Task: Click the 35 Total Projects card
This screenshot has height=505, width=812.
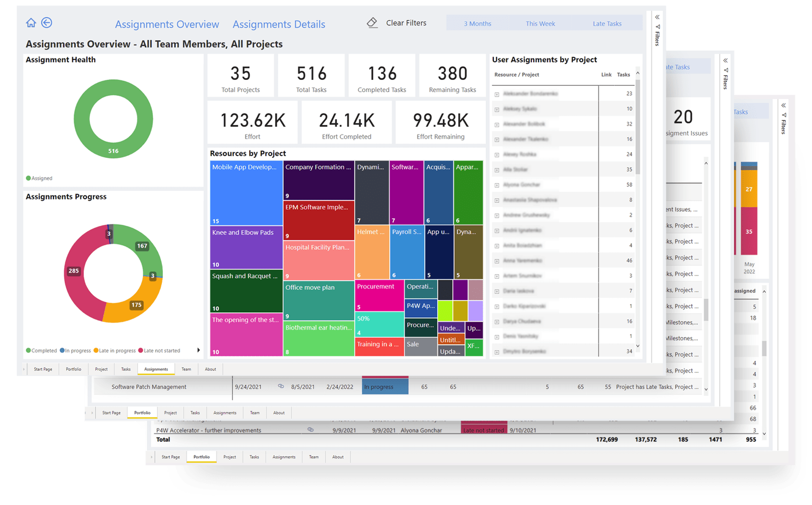Action: click(240, 76)
